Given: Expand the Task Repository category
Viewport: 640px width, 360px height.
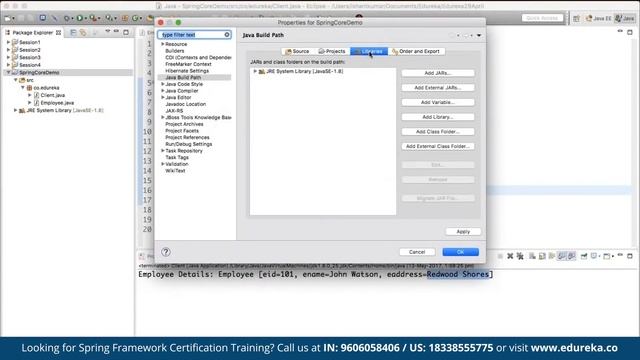Looking at the screenshot, I should click(x=162, y=151).
